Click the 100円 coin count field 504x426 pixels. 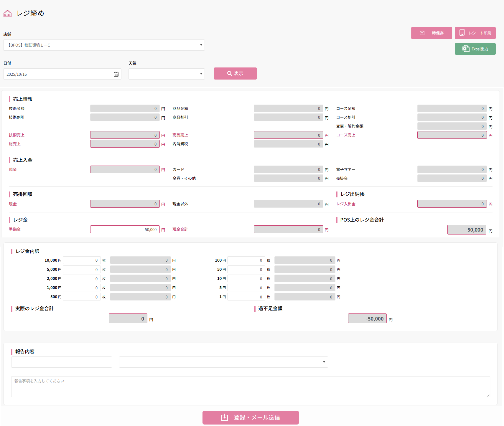pos(246,260)
